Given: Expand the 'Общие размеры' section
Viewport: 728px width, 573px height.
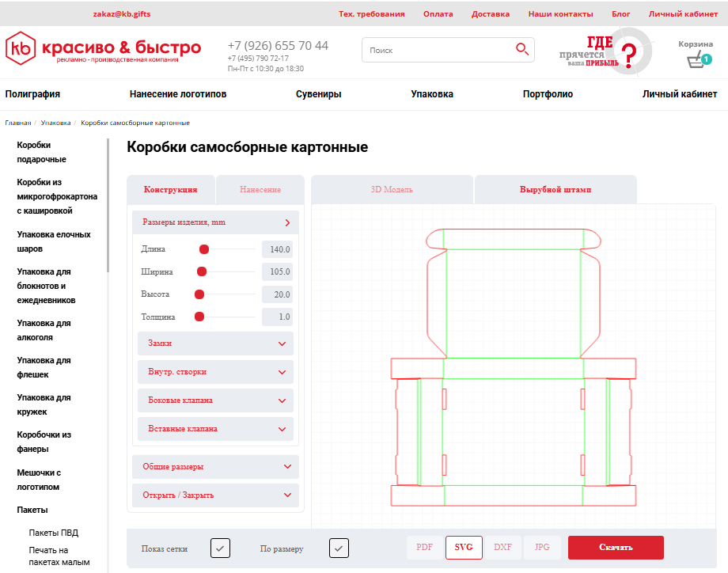Looking at the screenshot, I should pyautogui.click(x=215, y=467).
